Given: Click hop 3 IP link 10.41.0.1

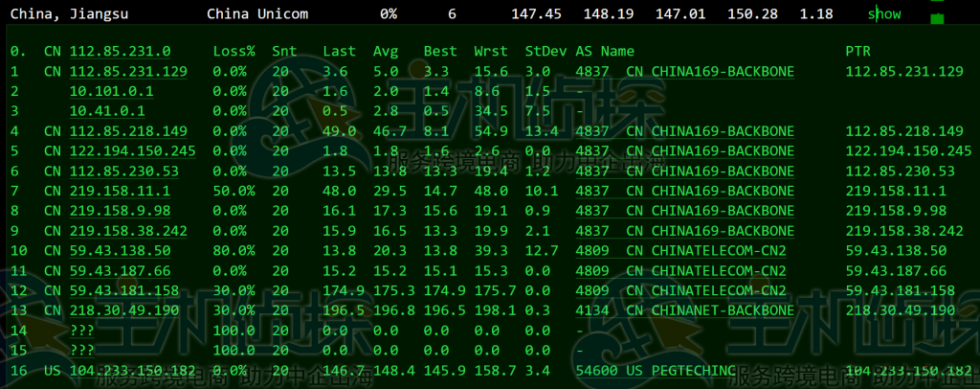Looking at the screenshot, I should click(x=107, y=111).
